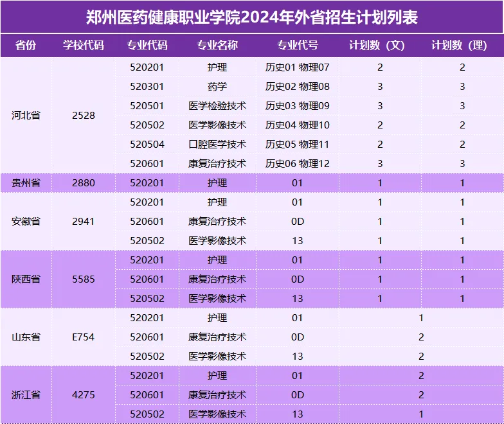Click 520201 in the 贵州省 row
This screenshot has height=424, width=504.
(x=147, y=182)
